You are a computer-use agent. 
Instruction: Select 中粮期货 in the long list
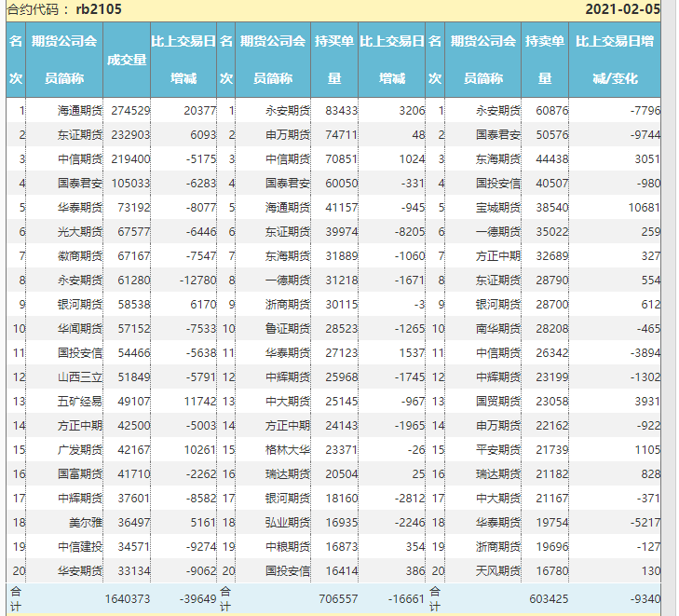pyautogui.click(x=288, y=547)
